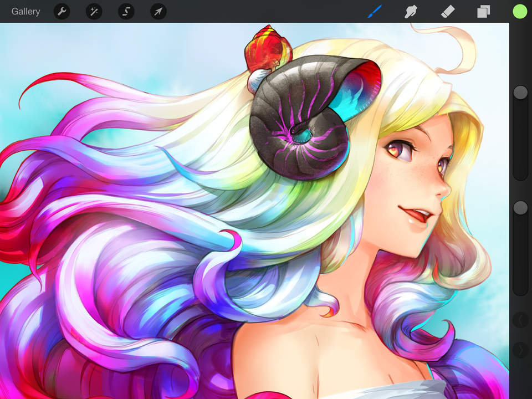Viewport: 532px width, 399px height.
Task: Tap the redo chevron on the sidebar
Action: 520,349
